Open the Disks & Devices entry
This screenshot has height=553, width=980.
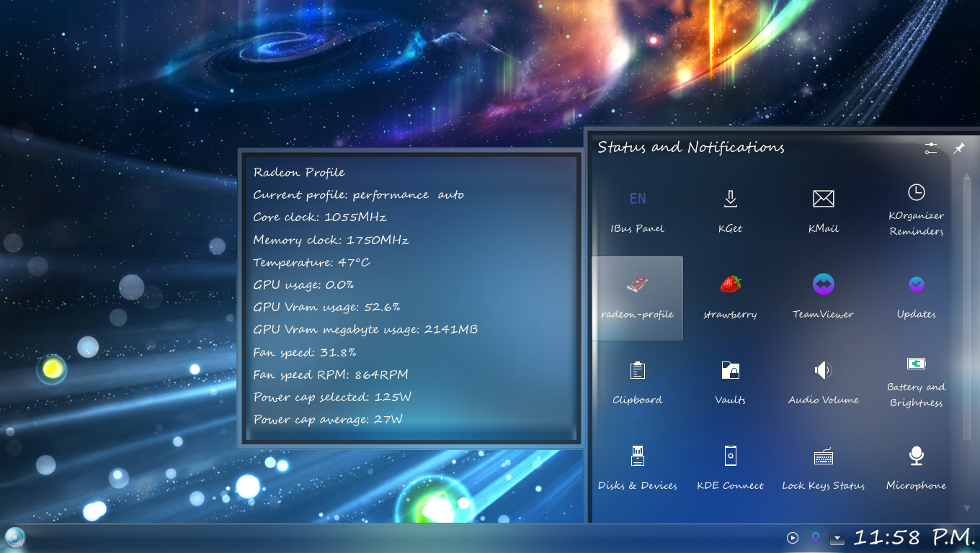click(637, 469)
